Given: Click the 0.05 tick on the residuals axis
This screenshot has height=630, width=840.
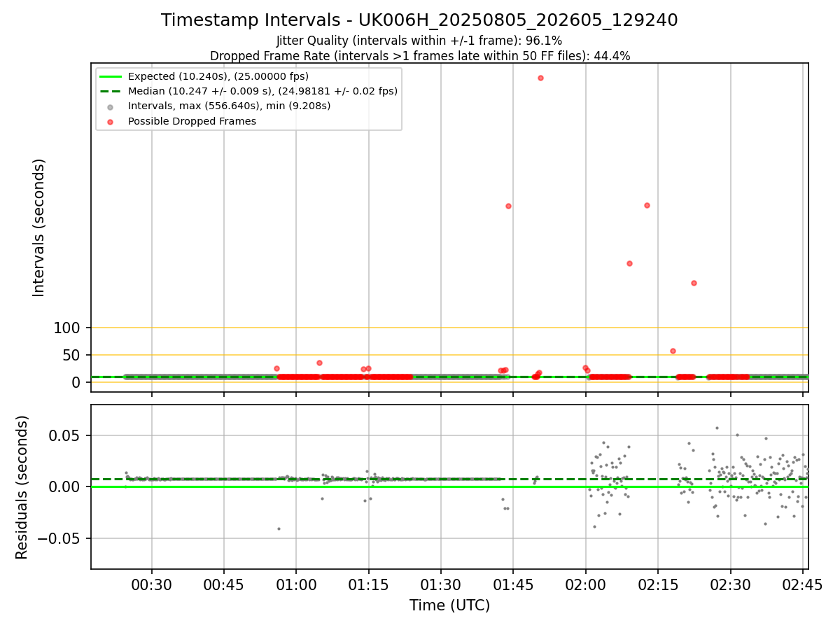Looking at the screenshot, I should [x=64, y=435].
